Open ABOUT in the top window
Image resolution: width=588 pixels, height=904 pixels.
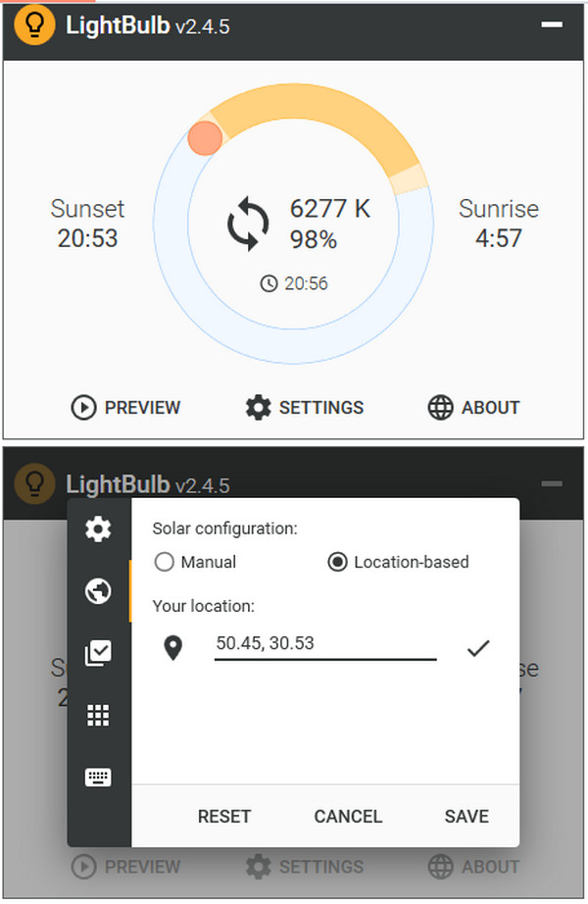click(474, 407)
